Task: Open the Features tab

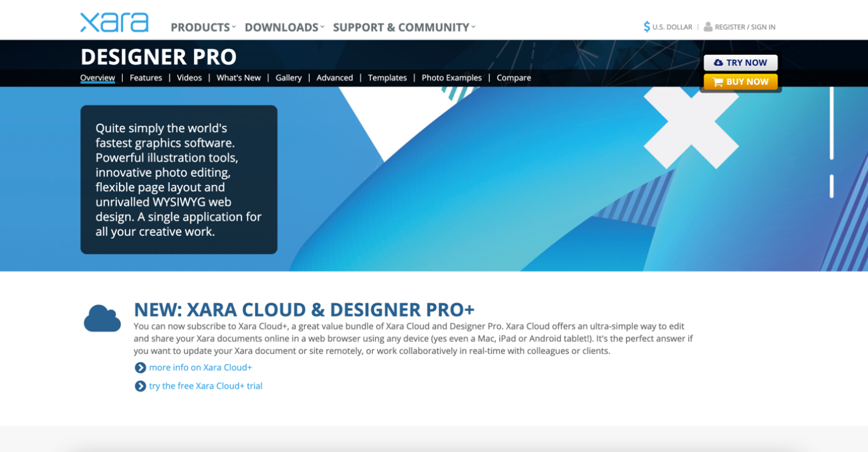Action: pos(146,78)
